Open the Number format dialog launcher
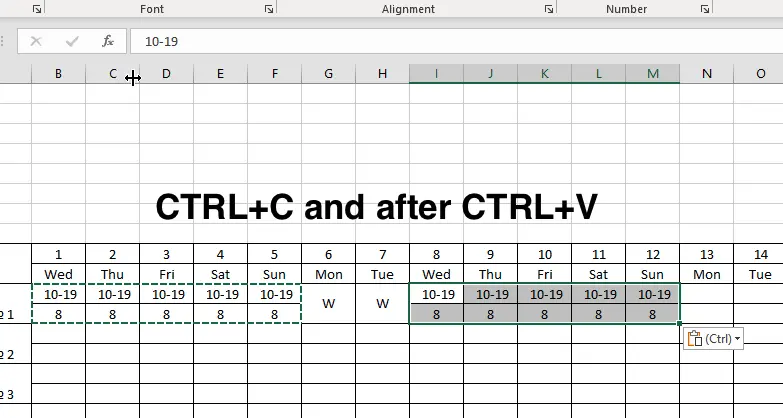This screenshot has width=783, height=418. (706, 9)
